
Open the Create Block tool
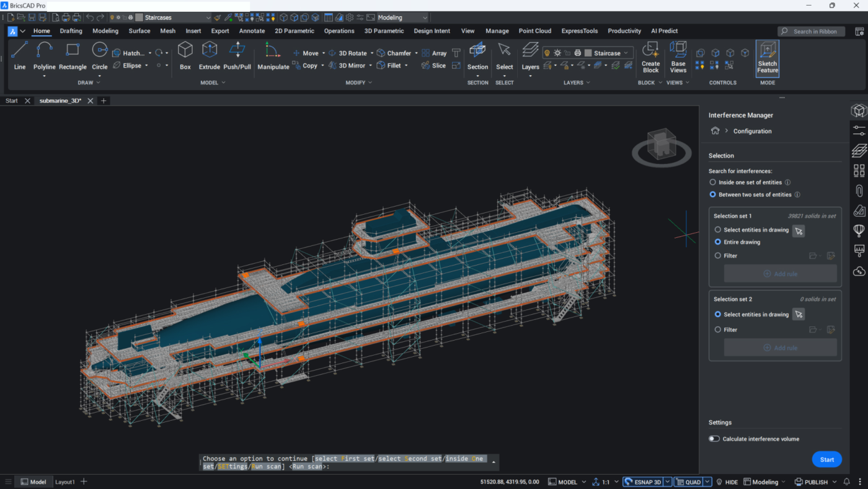tap(650, 57)
